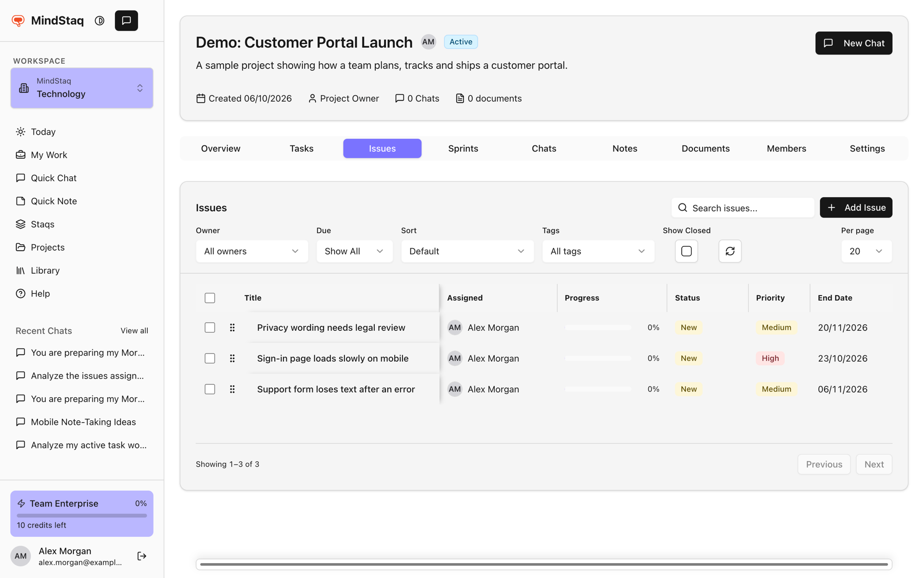924x578 pixels.
Task: Open the Sort Default dropdown
Action: click(467, 251)
